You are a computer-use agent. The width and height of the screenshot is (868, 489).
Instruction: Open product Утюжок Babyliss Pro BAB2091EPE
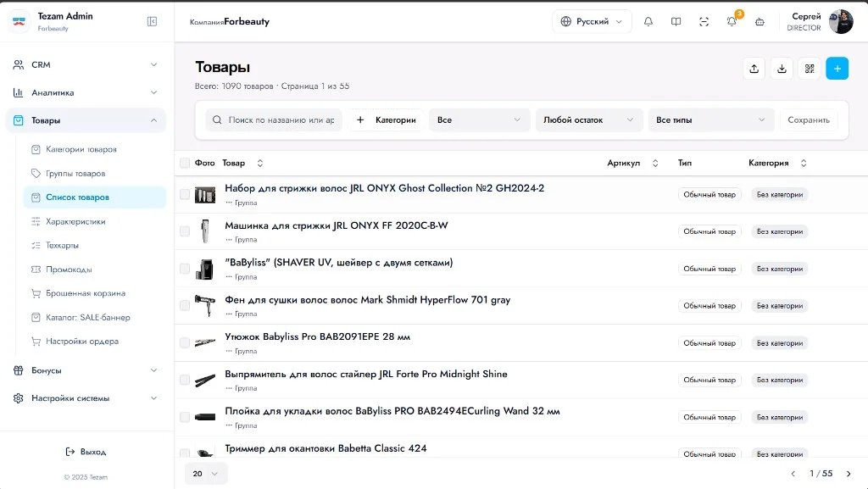tap(317, 337)
